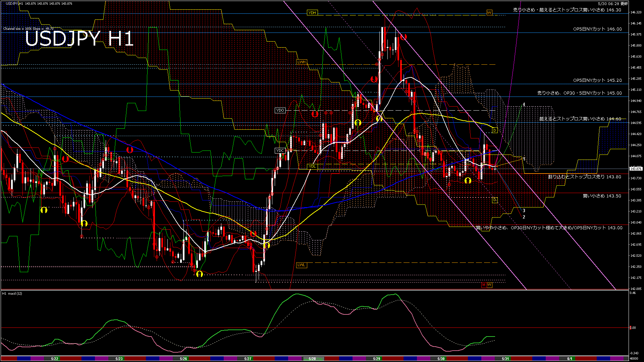Click the lower D marker near 143.50

coord(495,200)
